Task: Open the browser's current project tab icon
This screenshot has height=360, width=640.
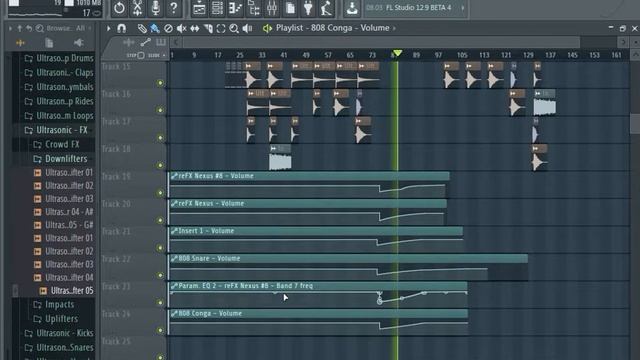Action: 49,43
